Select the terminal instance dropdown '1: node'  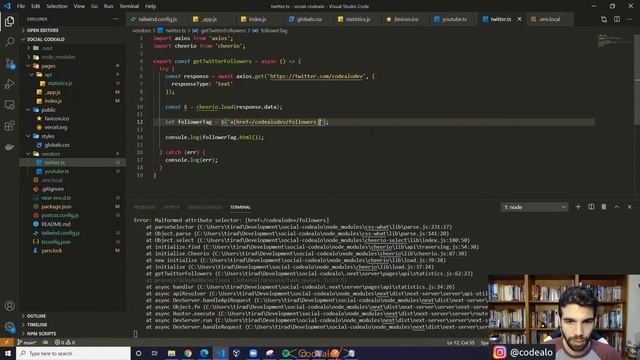(x=534, y=207)
